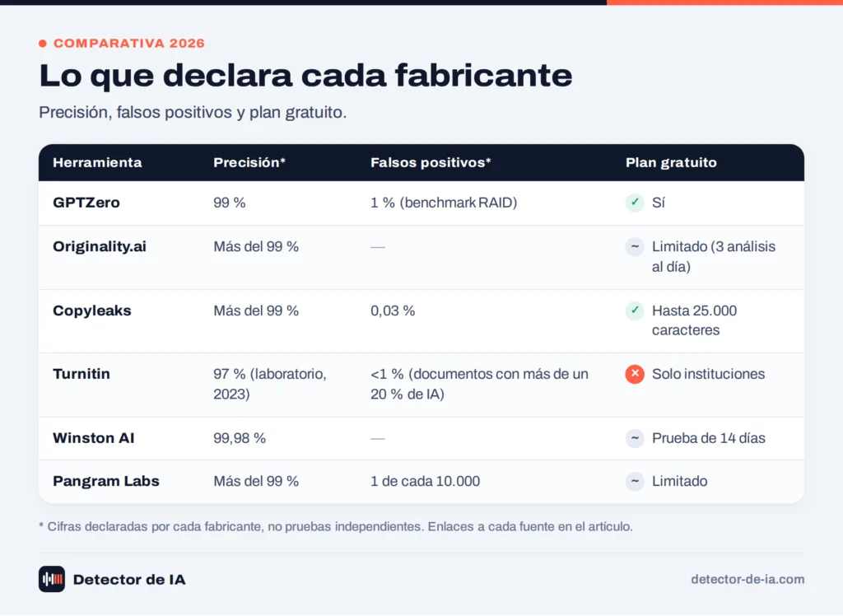This screenshot has width=843, height=616.
Task: Click the Limitado text in Pangram Labs row
Action: 679,481
